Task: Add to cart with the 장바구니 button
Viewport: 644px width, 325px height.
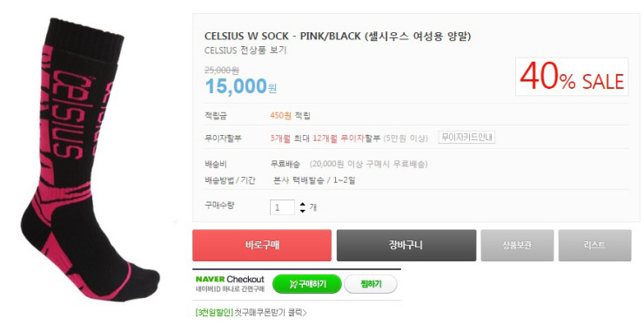Action: [x=406, y=245]
